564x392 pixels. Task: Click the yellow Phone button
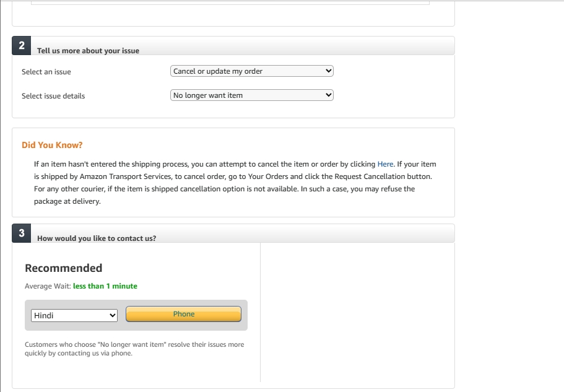183,314
